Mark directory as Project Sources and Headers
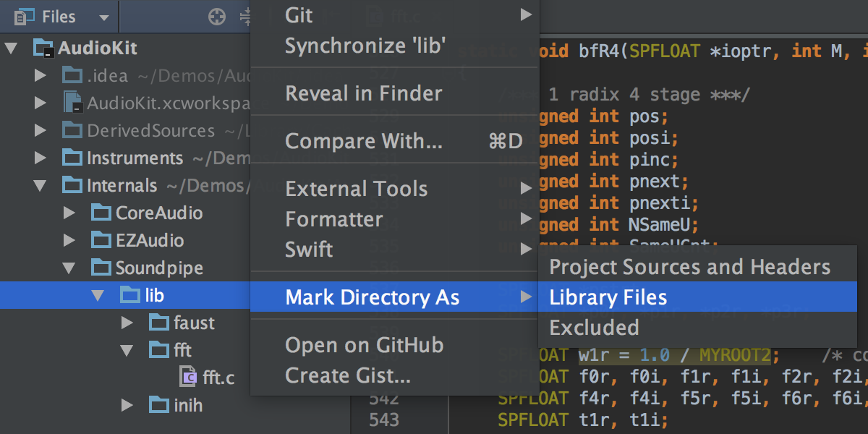 click(x=697, y=267)
